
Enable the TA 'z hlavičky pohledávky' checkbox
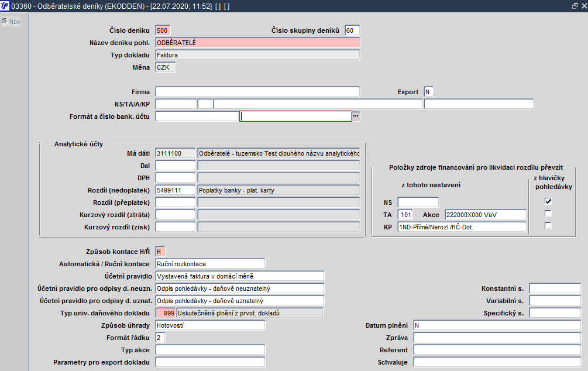point(548,214)
